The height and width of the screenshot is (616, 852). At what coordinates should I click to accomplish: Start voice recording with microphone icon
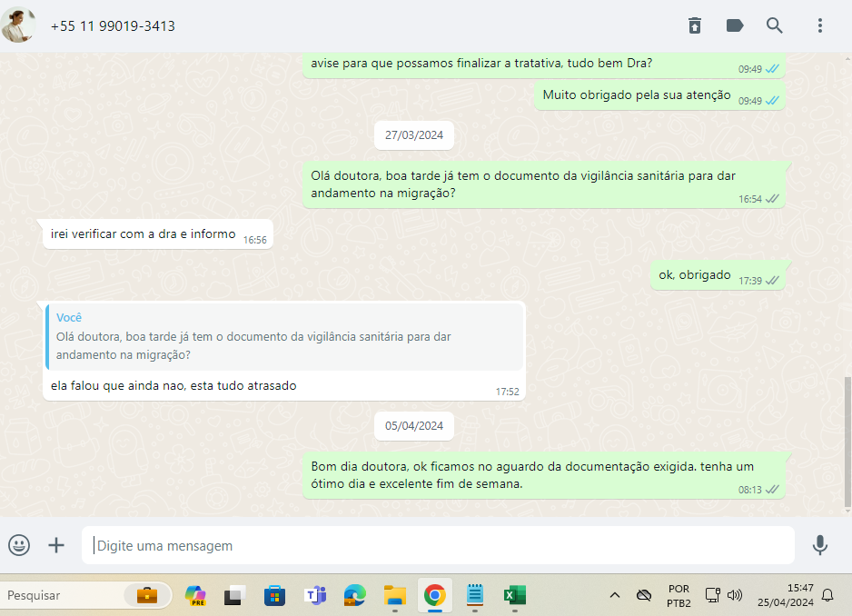tap(819, 545)
